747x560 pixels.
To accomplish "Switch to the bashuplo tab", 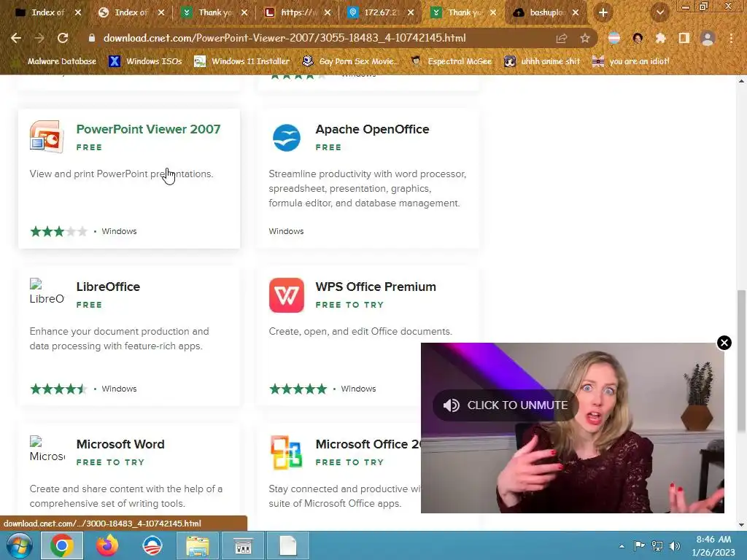I will tap(546, 13).
